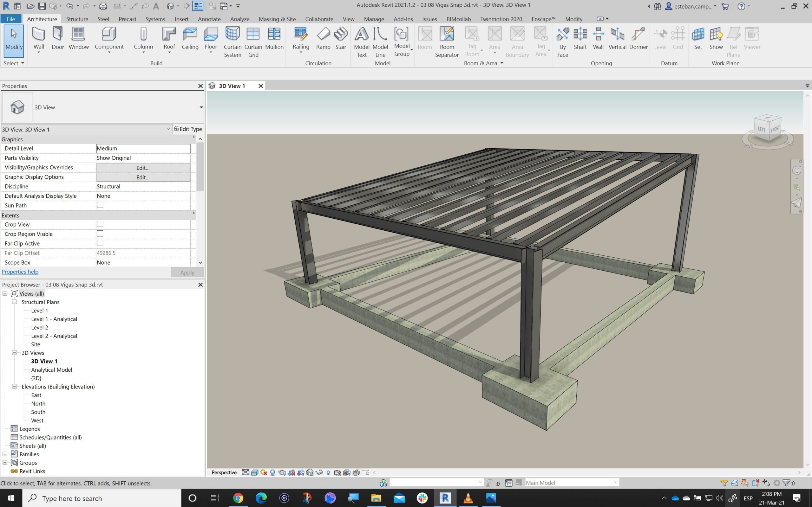
Task: Enable the Sun Path checkbox
Action: point(100,205)
